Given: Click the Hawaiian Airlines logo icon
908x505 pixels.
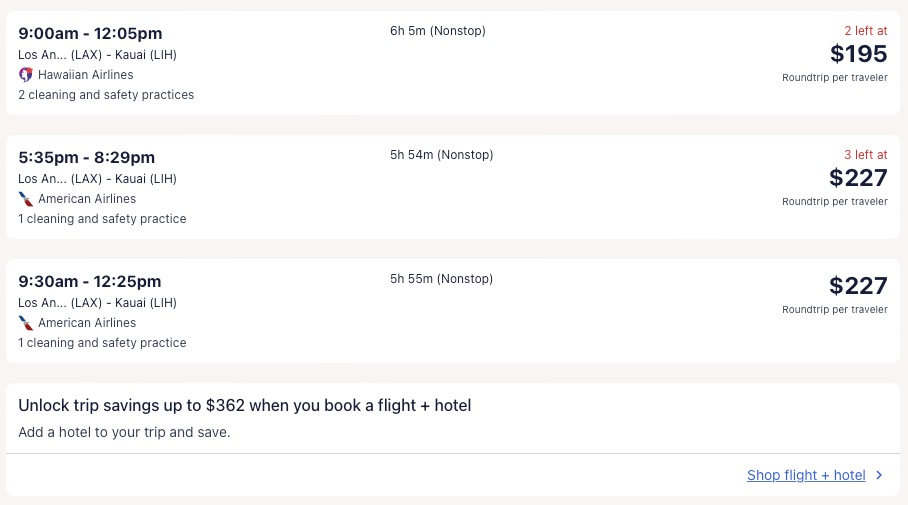Looking at the screenshot, I should click(26, 75).
